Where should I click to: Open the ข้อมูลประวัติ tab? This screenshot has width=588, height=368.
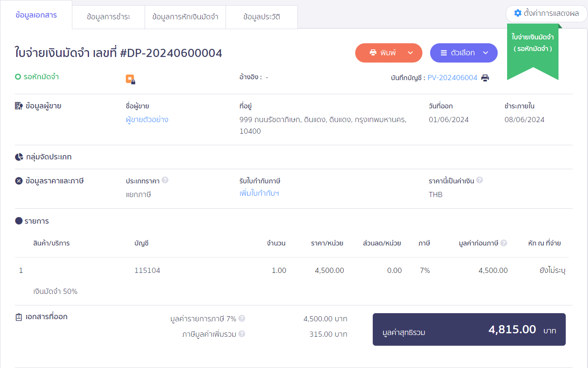click(x=261, y=17)
